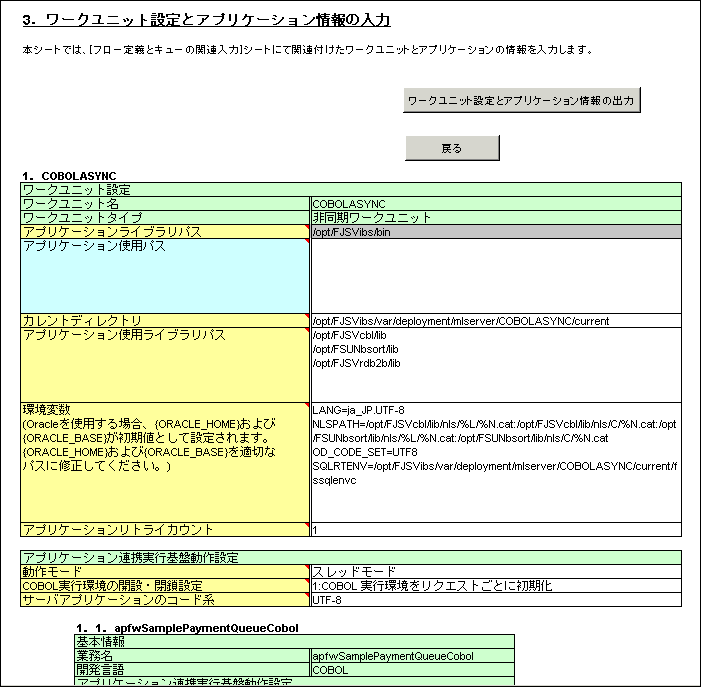The height and width of the screenshot is (687, 701).
Task: Open the 動作モード value cell スレッドモード
Action: (496, 571)
